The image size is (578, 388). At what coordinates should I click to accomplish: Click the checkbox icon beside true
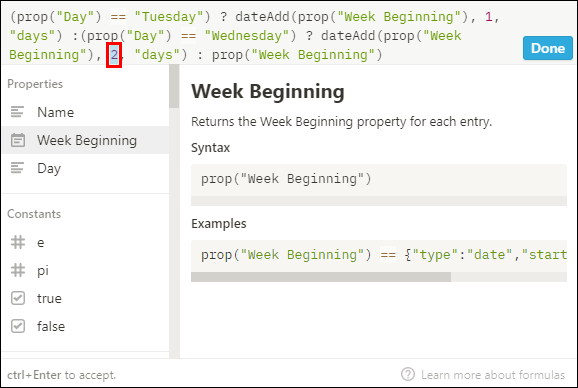[x=18, y=298]
